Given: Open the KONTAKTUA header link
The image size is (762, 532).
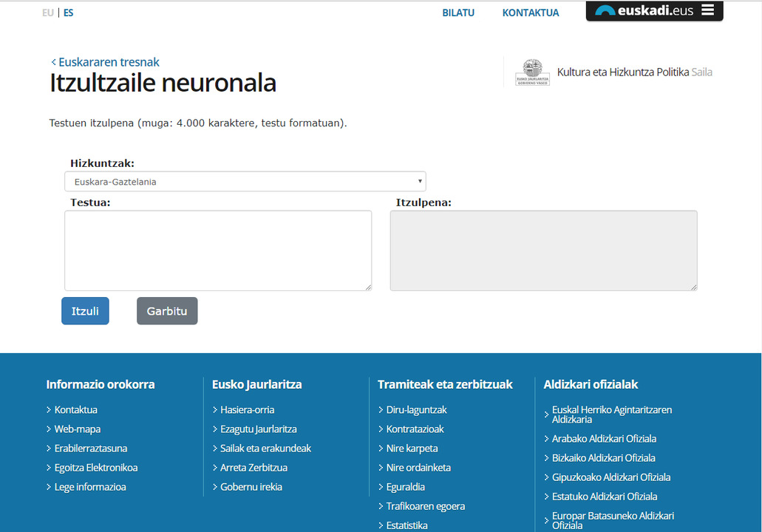Looking at the screenshot, I should pos(531,13).
